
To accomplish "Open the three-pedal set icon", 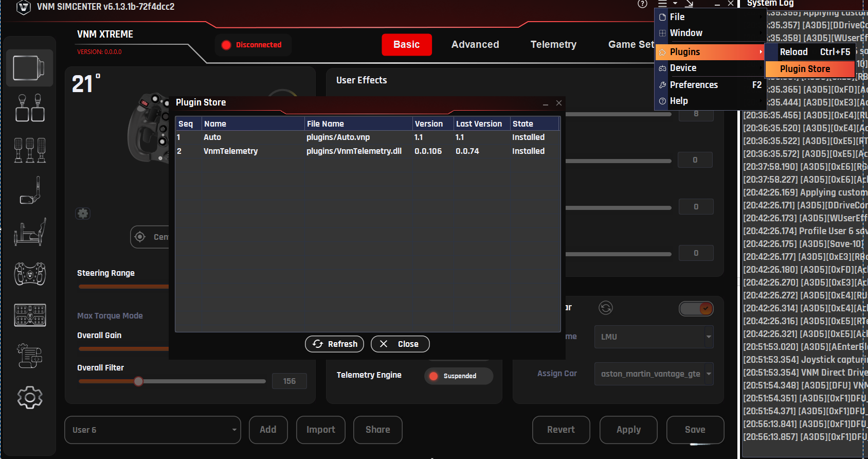I will coord(30,150).
